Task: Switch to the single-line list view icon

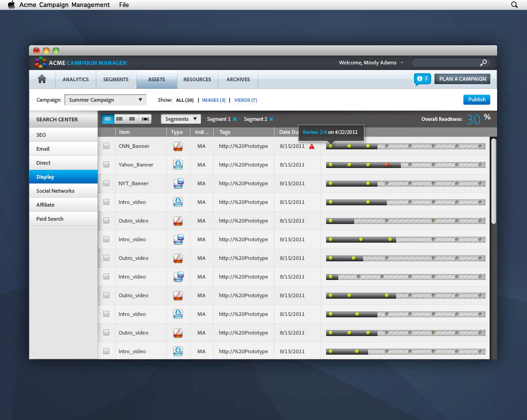Action: tap(107, 119)
